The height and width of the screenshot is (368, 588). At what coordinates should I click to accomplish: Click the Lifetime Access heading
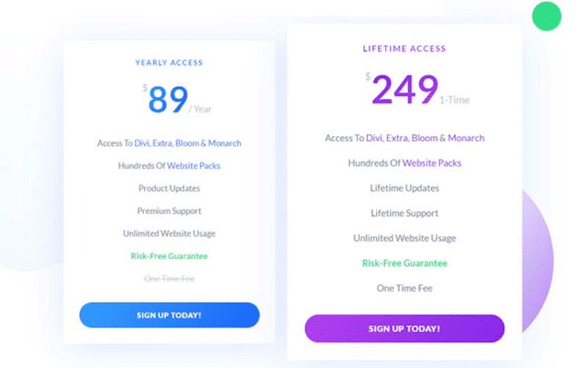tap(404, 49)
